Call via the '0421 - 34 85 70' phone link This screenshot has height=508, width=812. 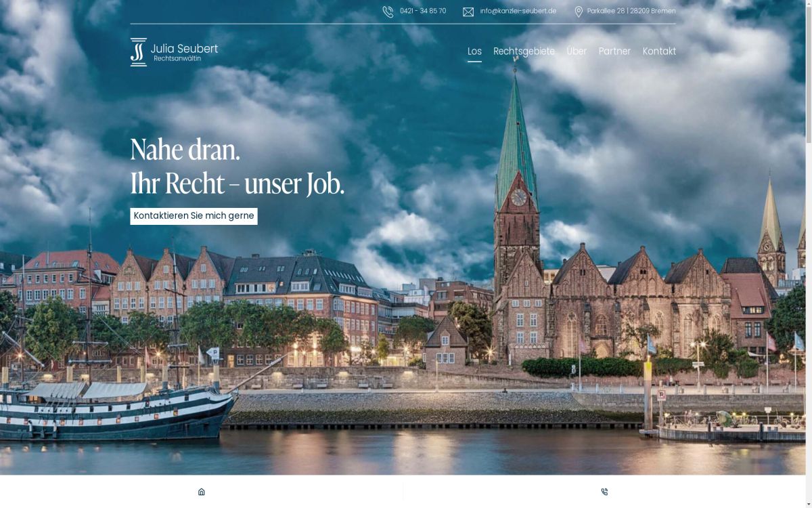(x=422, y=11)
